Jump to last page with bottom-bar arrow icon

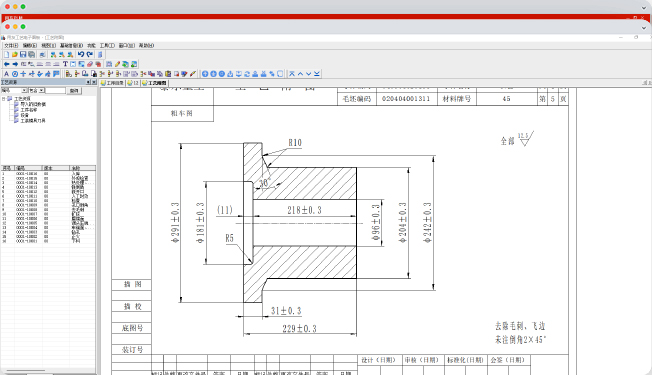tap(317, 74)
